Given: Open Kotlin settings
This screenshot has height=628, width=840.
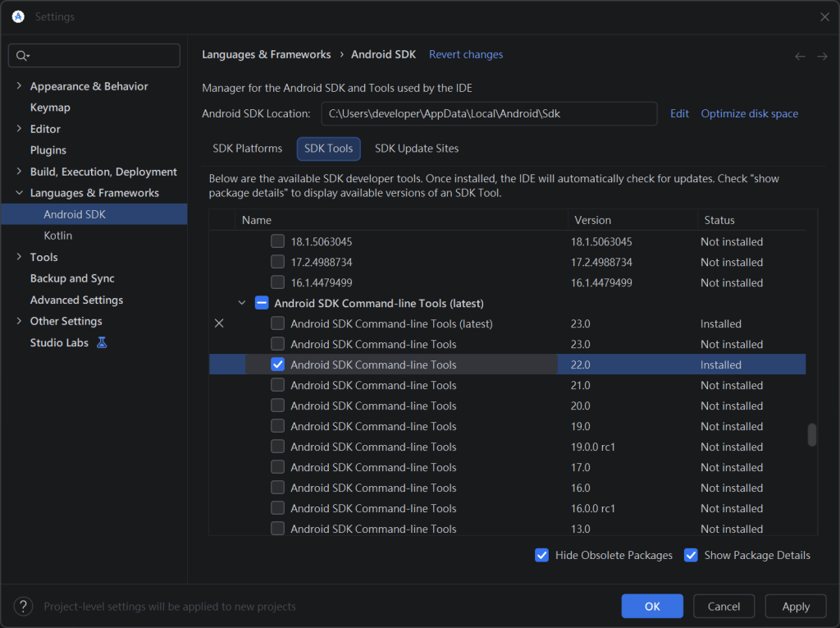Looking at the screenshot, I should click(58, 236).
